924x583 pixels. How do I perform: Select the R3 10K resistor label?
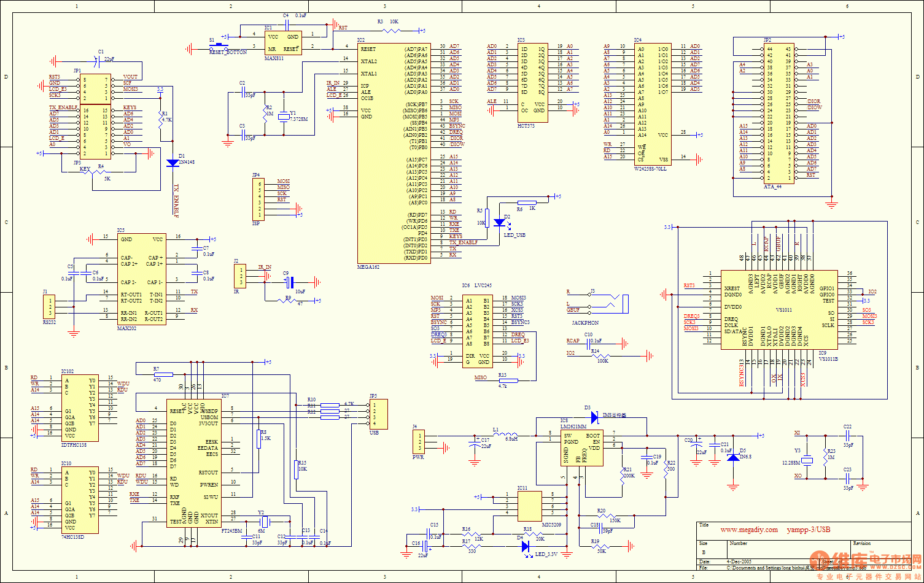[388, 21]
